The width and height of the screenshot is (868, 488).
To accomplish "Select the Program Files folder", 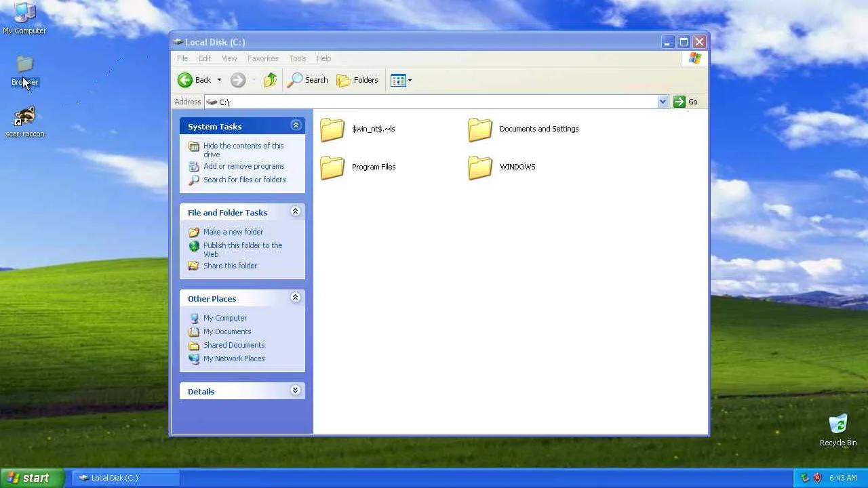I will (357, 167).
